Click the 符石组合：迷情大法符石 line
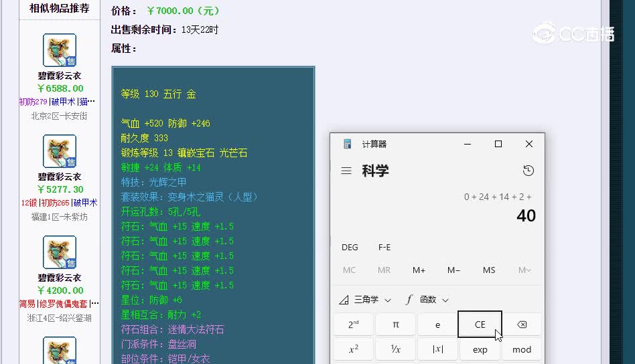Screen dimensions: 635x364 pos(172,329)
